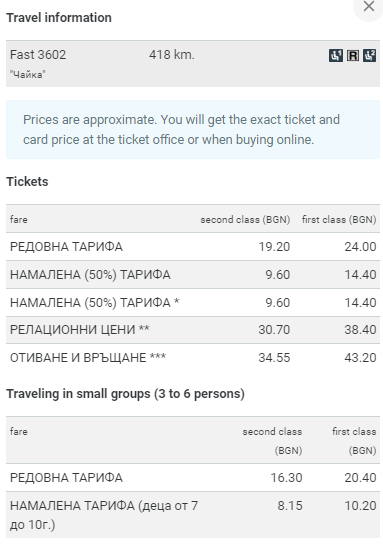Select the РЕЛАЦИОННИ ЦЕНИ ** fare row
The image size is (383, 549).
(x=193, y=330)
